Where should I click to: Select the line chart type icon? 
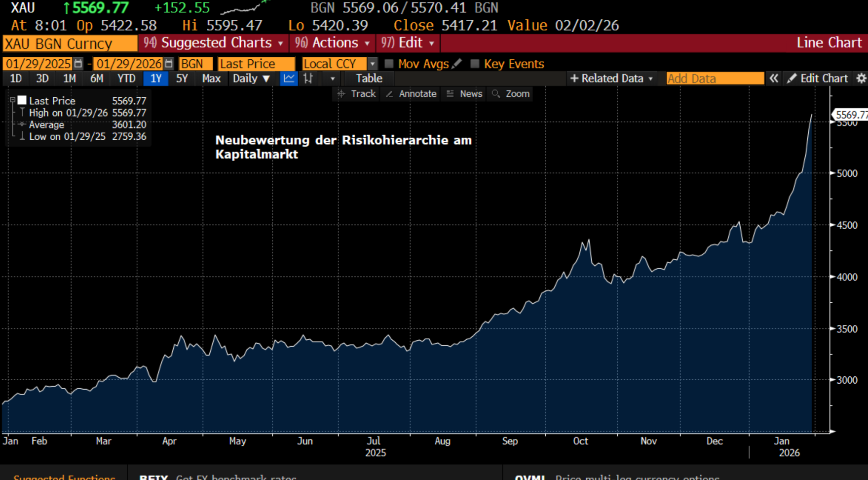(289, 79)
